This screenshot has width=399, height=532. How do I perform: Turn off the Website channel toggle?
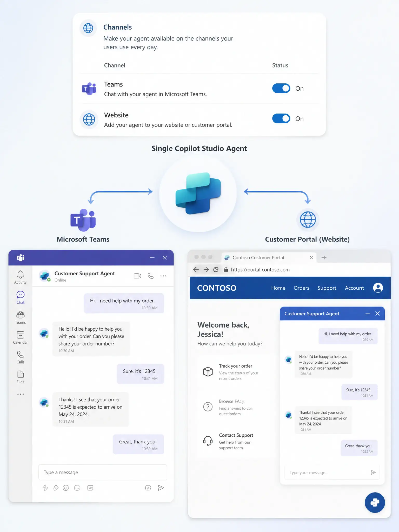point(281,118)
